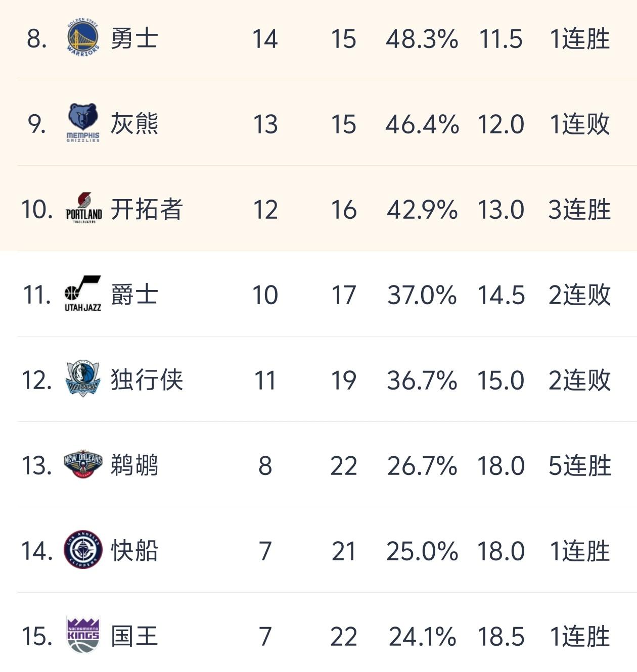Screen dimensions: 637x672
Task: Click the Los Angeles Clippers logo
Action: point(83,549)
